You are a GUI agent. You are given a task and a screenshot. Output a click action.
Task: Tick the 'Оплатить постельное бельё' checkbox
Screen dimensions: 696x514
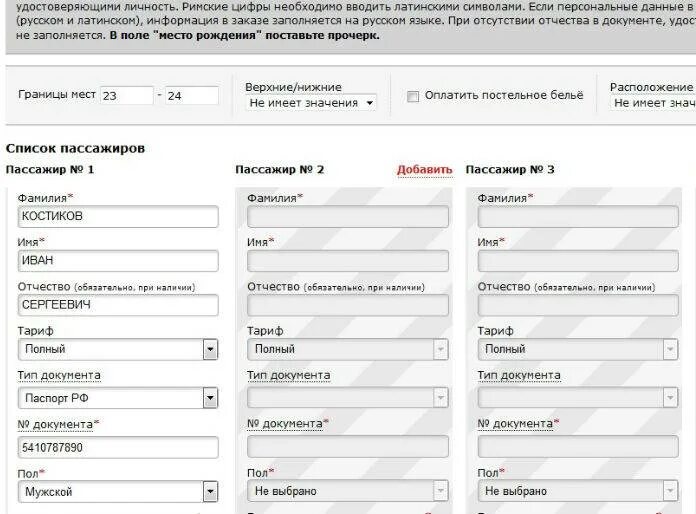coord(413,96)
